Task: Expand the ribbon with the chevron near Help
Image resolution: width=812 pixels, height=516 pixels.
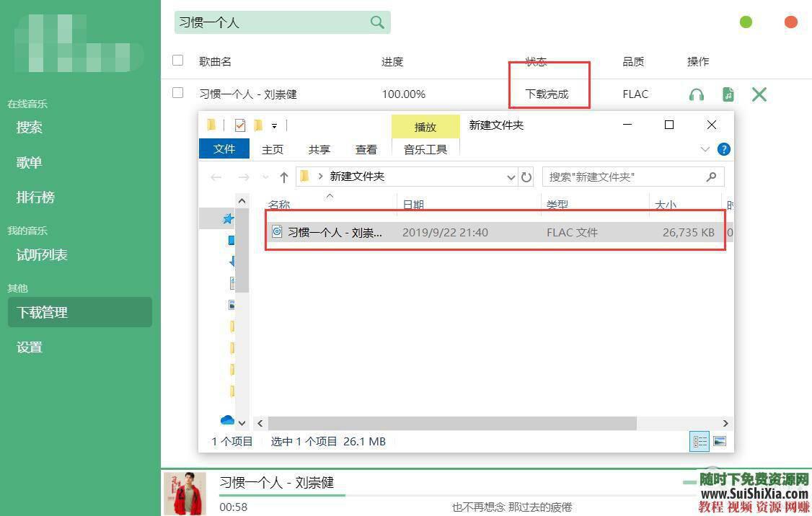Action: pyautogui.click(x=705, y=149)
